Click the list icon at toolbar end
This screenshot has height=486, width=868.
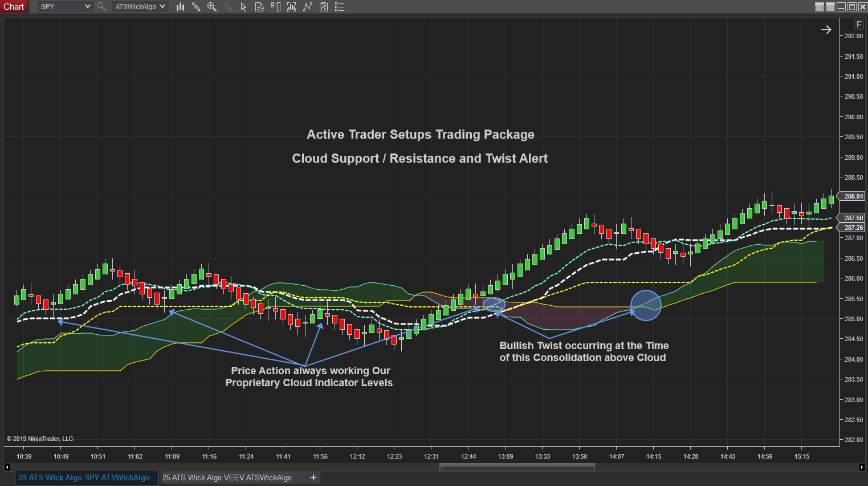[x=339, y=6]
